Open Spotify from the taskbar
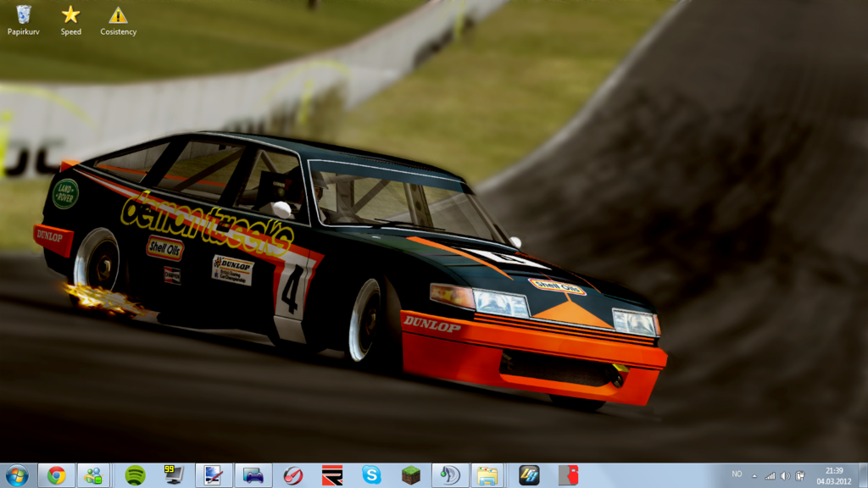Viewport: 868px width, 488px height. tap(135, 475)
